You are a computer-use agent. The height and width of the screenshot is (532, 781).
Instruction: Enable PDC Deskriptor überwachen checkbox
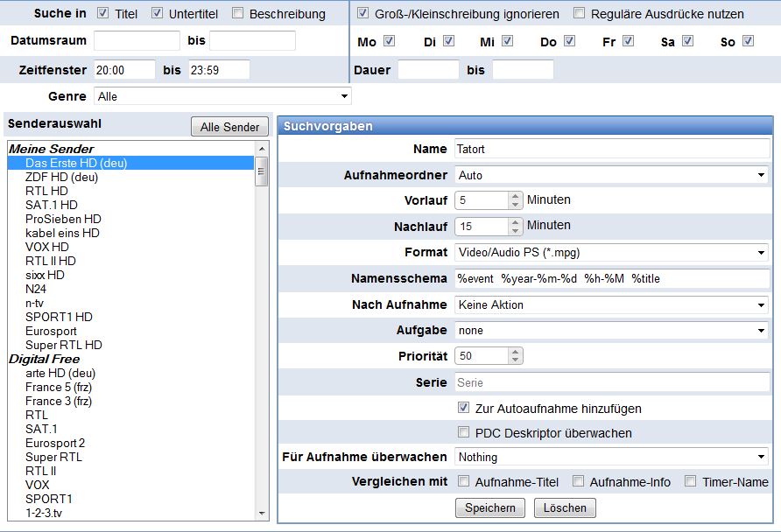click(x=464, y=433)
